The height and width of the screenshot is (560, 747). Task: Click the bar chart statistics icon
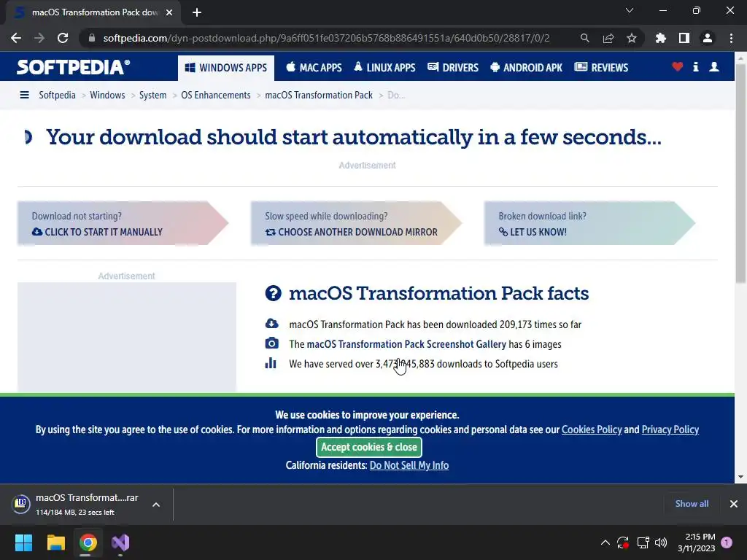pyautogui.click(x=271, y=363)
